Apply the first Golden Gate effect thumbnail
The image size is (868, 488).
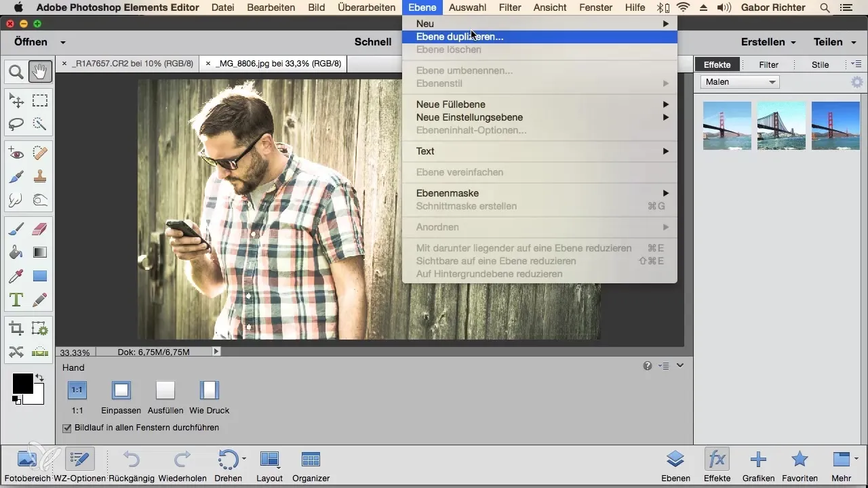pos(727,125)
